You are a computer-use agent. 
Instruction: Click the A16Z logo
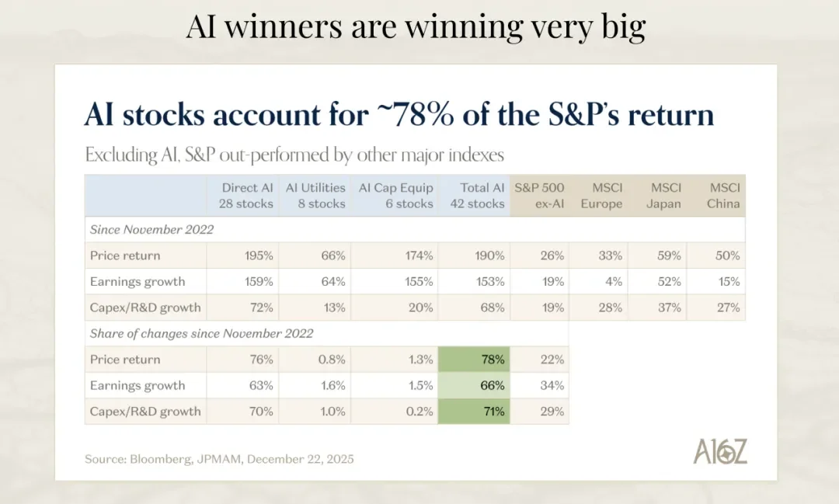(x=720, y=451)
